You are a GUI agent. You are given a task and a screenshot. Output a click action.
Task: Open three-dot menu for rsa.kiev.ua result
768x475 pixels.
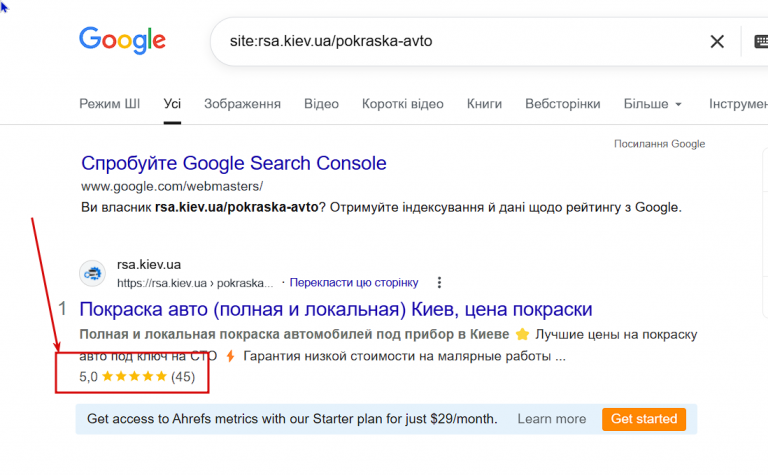coord(439,283)
